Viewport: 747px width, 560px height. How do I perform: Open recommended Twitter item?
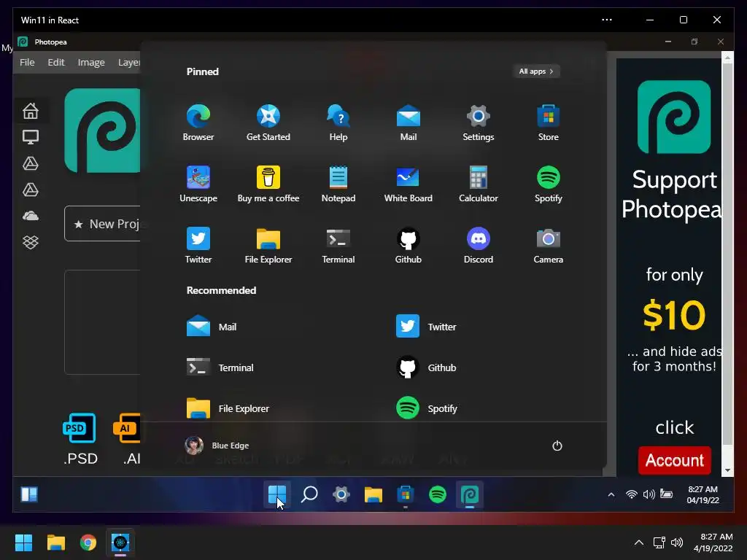426,327
